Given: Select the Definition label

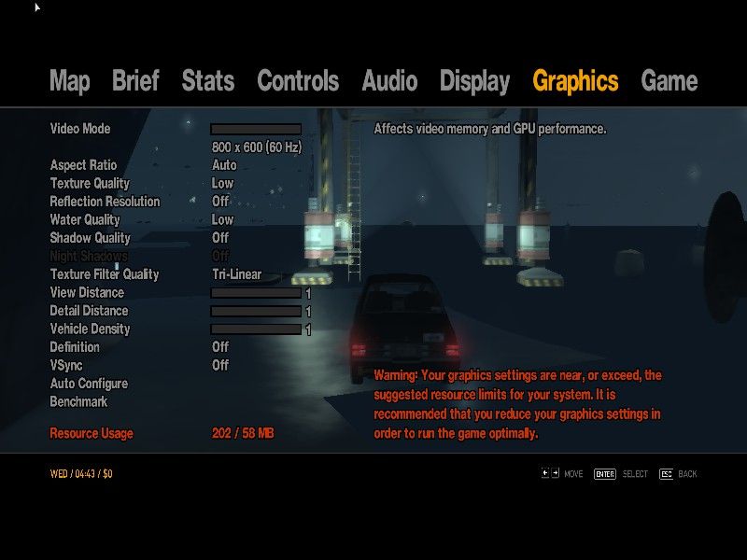Looking at the screenshot, I should (75, 347).
